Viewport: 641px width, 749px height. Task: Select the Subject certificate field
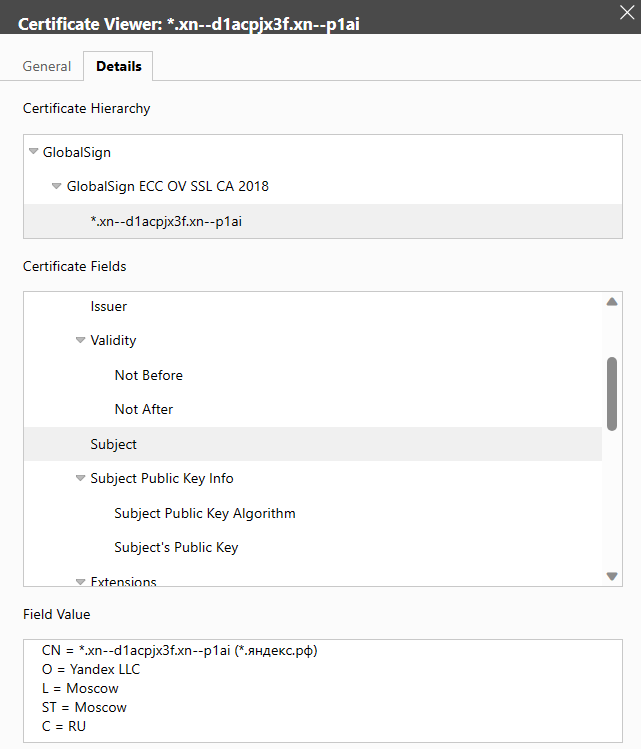[114, 444]
